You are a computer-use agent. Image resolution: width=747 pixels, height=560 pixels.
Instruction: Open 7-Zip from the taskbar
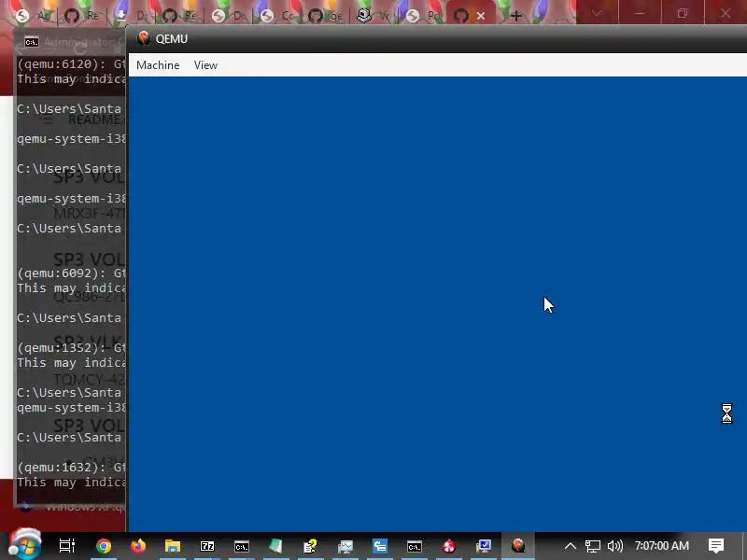[207, 546]
